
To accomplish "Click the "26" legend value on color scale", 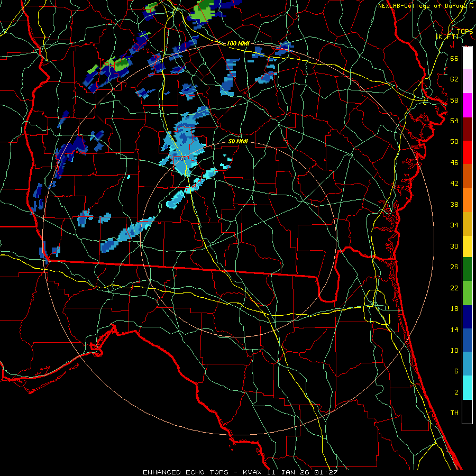I will coord(454,267).
